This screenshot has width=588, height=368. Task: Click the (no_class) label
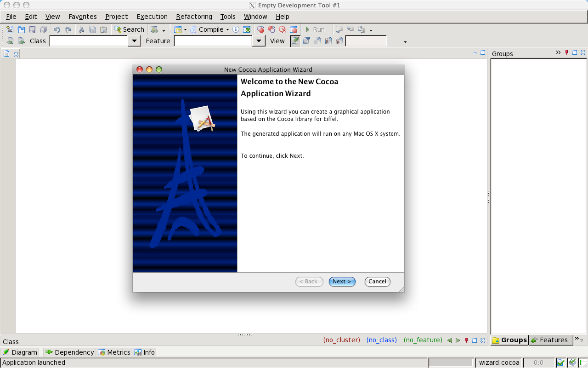[382, 340]
